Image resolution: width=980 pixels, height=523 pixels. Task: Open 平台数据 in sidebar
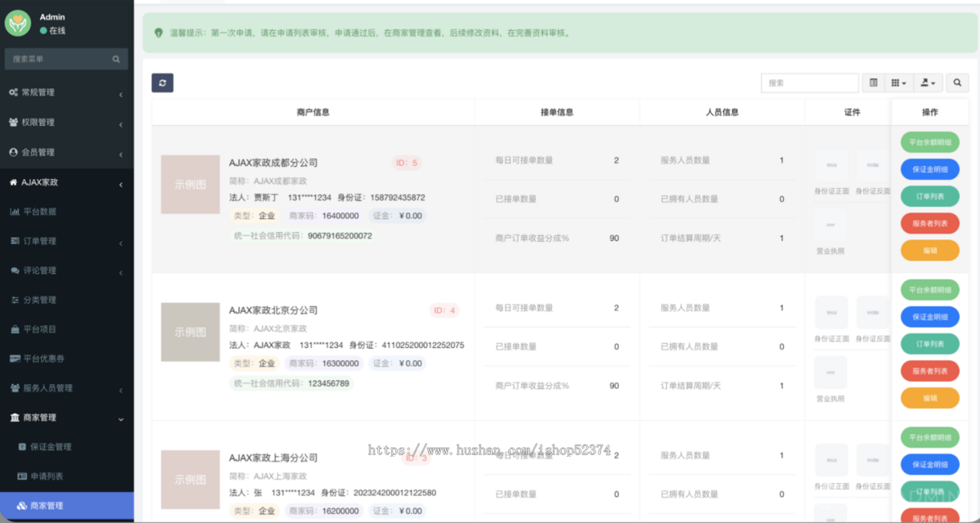[x=67, y=212]
